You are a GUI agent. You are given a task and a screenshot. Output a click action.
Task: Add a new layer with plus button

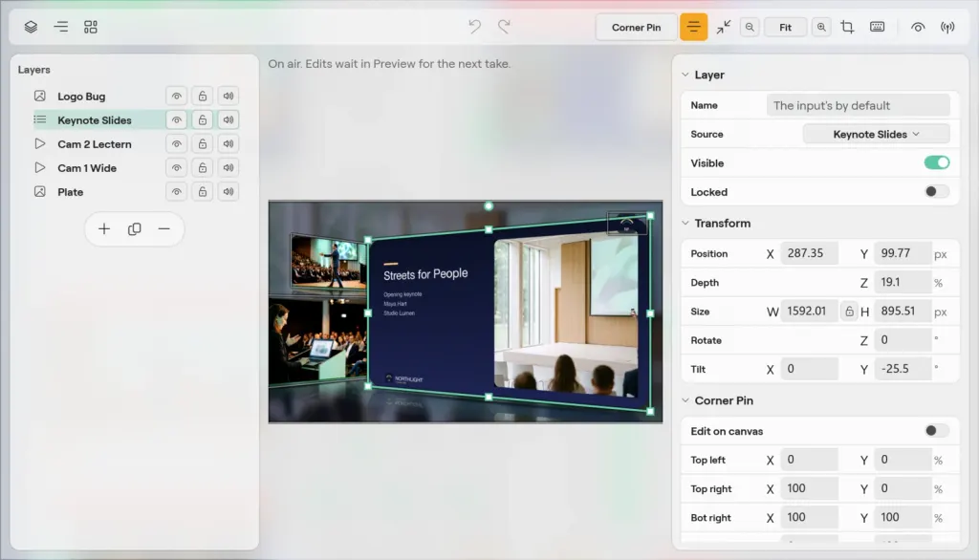[104, 229]
